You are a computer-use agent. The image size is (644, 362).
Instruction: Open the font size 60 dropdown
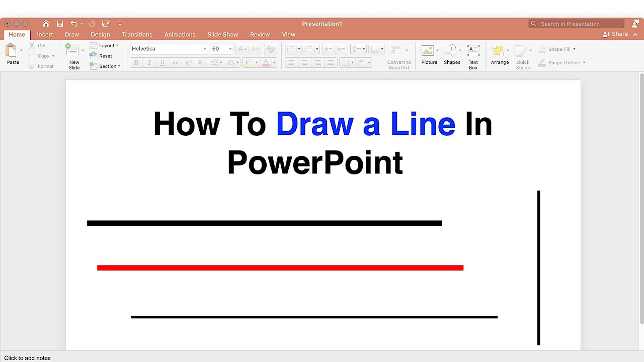point(230,49)
